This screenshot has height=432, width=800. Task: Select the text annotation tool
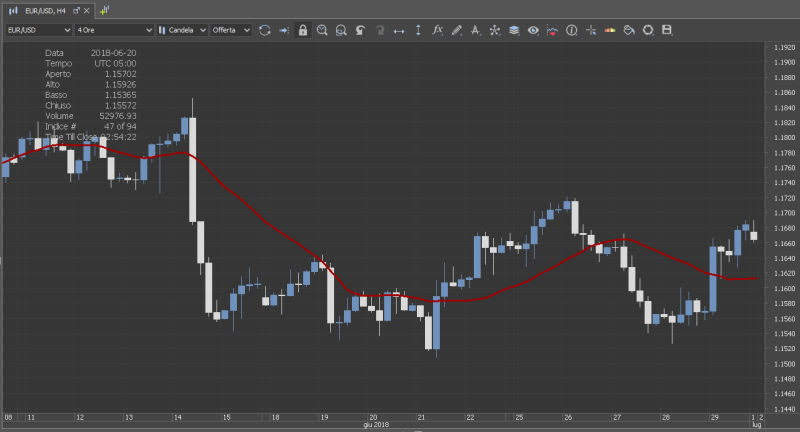tap(475, 30)
